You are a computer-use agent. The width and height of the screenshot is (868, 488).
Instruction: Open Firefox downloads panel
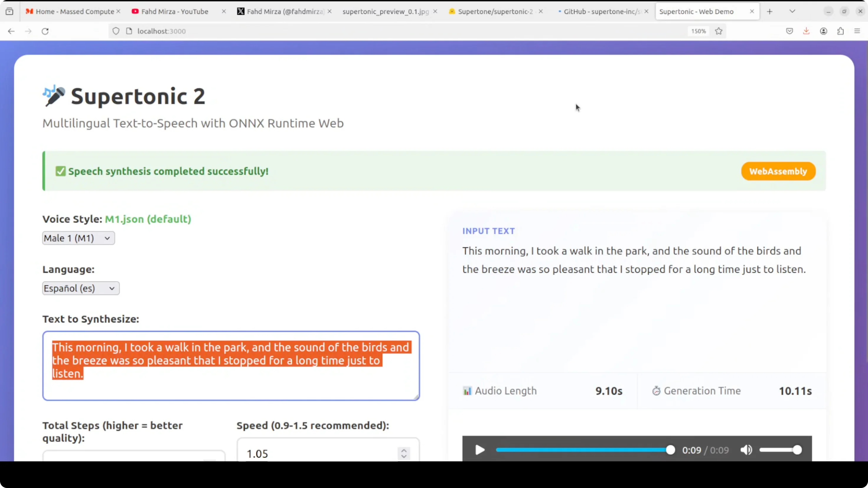pyautogui.click(x=806, y=31)
